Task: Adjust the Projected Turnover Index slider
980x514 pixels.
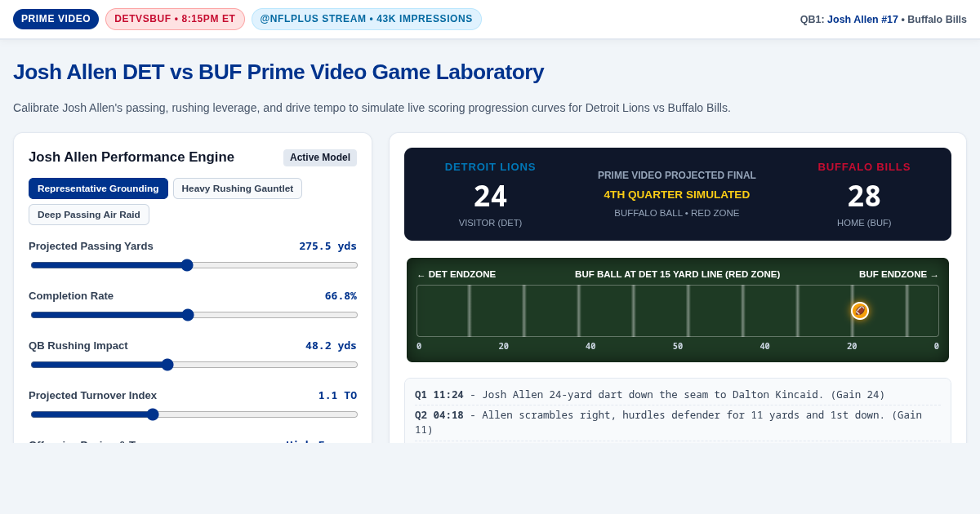Action: click(194, 414)
